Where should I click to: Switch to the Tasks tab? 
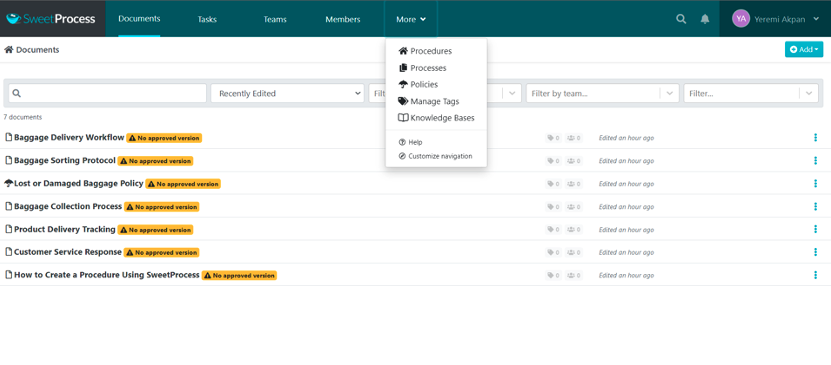tap(207, 19)
